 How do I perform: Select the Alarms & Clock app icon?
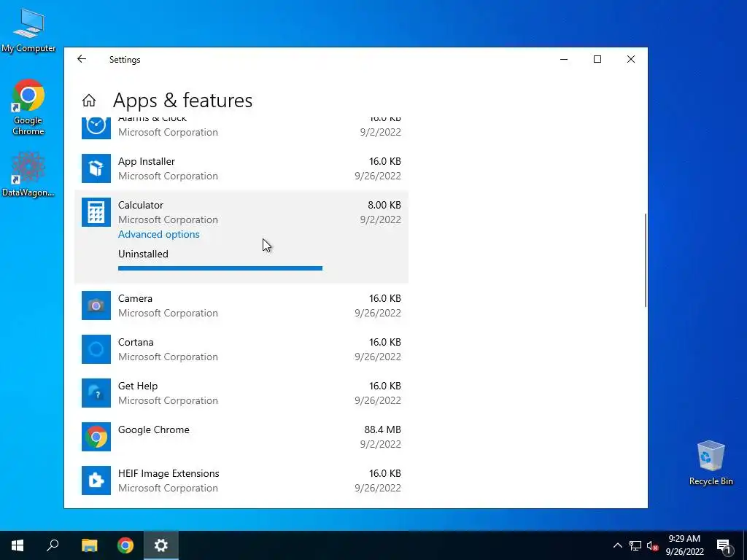pos(96,128)
